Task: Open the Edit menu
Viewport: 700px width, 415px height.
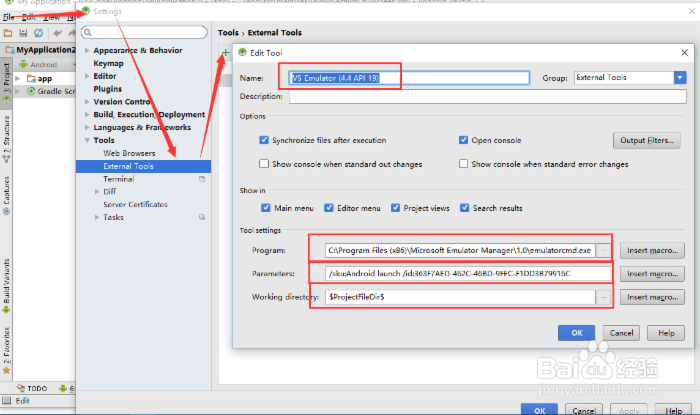Action: tap(28, 17)
